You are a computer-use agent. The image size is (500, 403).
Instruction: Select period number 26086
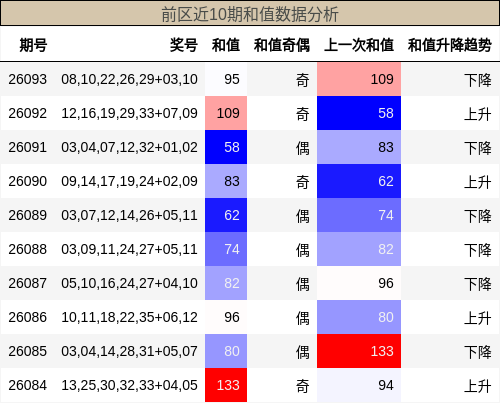coord(28,317)
